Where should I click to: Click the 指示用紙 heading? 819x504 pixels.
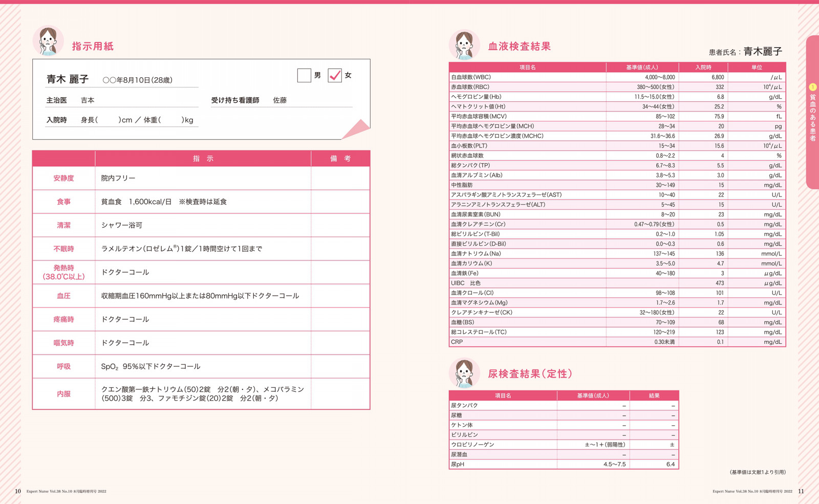93,46
